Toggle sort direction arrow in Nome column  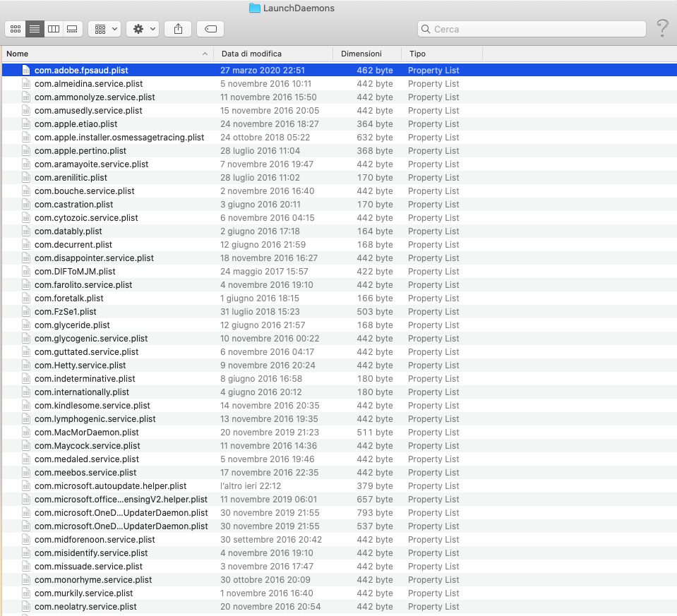tap(205, 54)
